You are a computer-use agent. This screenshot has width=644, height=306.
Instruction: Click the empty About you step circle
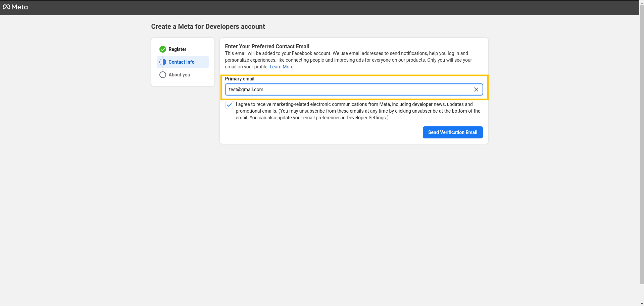163,75
